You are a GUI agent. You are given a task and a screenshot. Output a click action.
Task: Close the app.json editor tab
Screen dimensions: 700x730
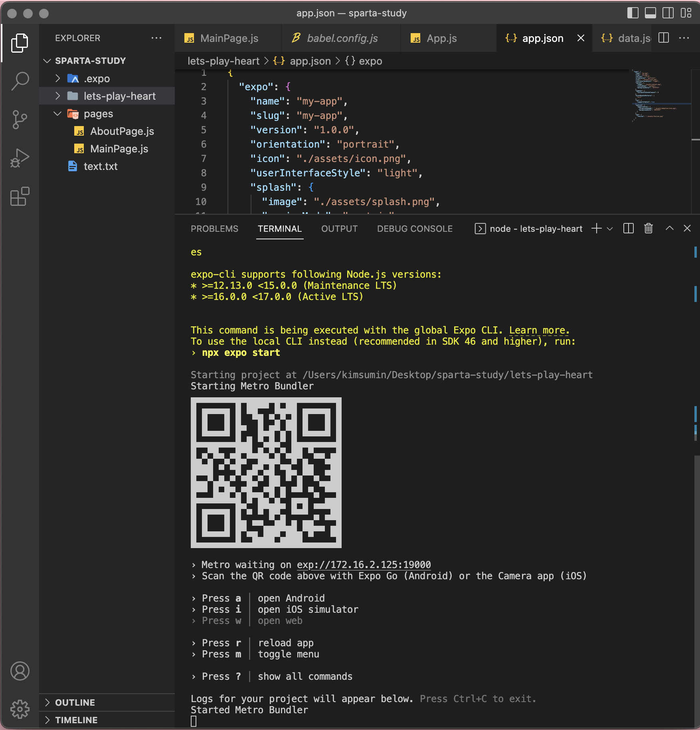coord(581,38)
